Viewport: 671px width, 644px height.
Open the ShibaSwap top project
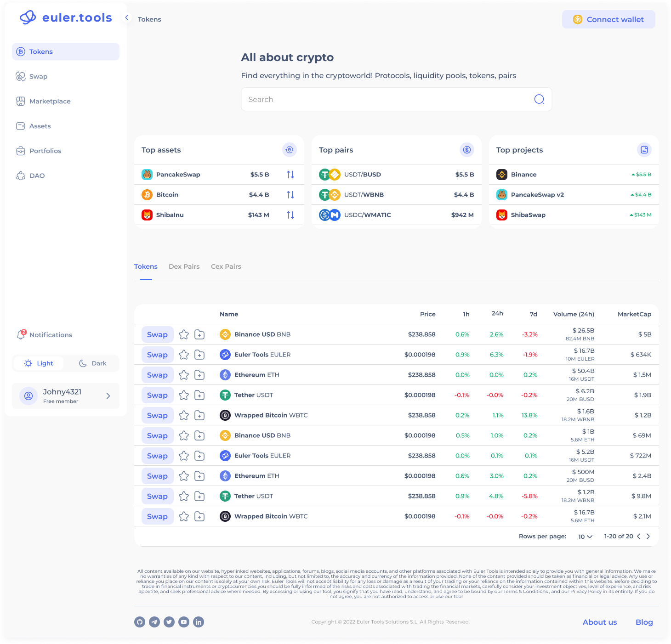coord(574,215)
